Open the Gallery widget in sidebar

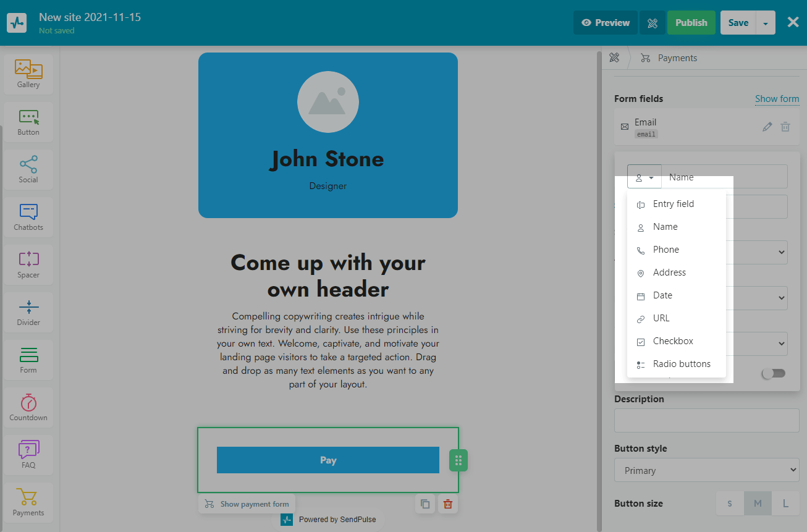[28, 74]
